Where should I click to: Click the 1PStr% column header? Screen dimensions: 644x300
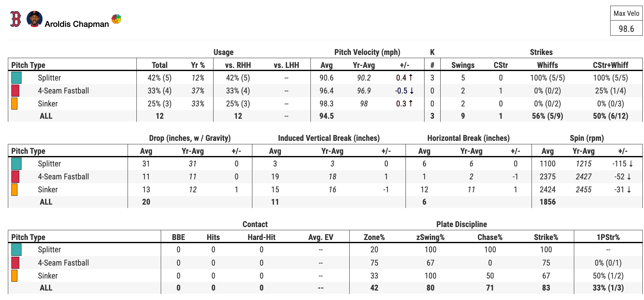coord(608,237)
